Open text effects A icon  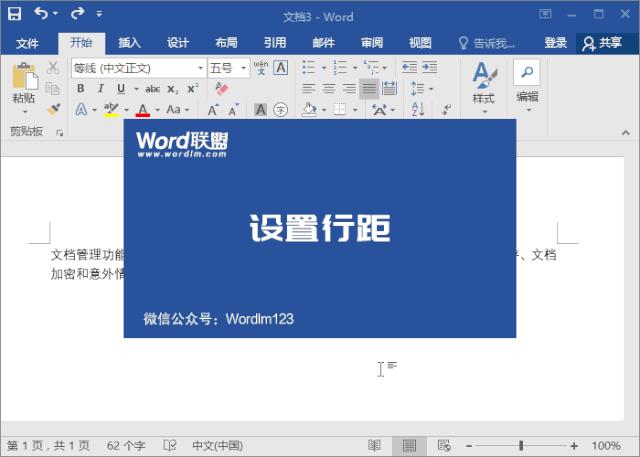point(82,109)
